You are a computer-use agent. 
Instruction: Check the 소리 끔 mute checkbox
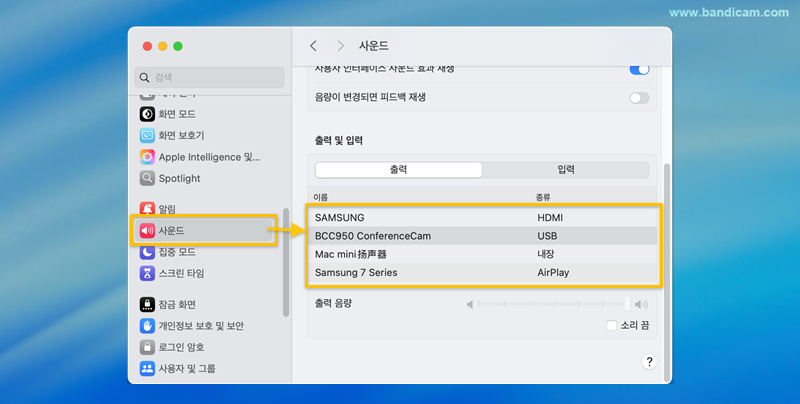[x=612, y=325]
